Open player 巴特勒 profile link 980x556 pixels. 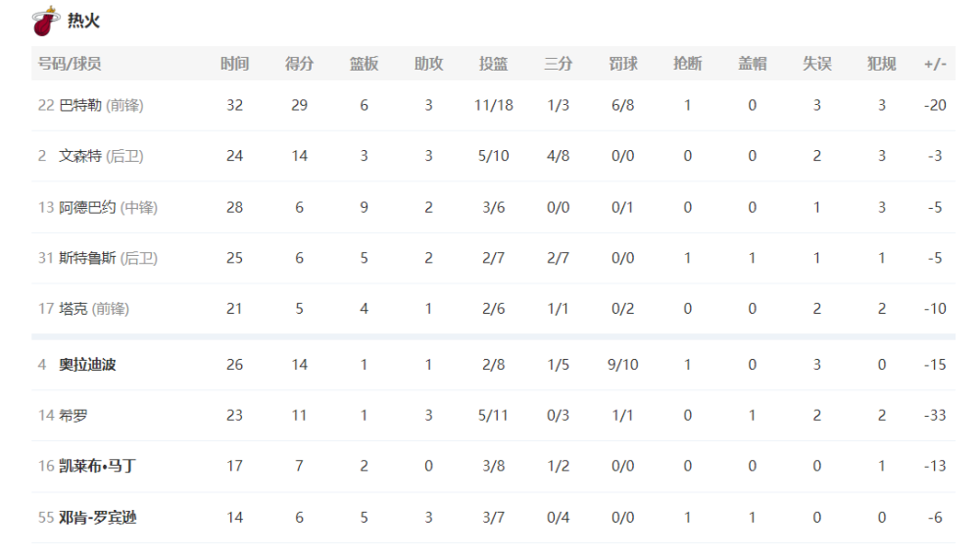click(x=80, y=105)
